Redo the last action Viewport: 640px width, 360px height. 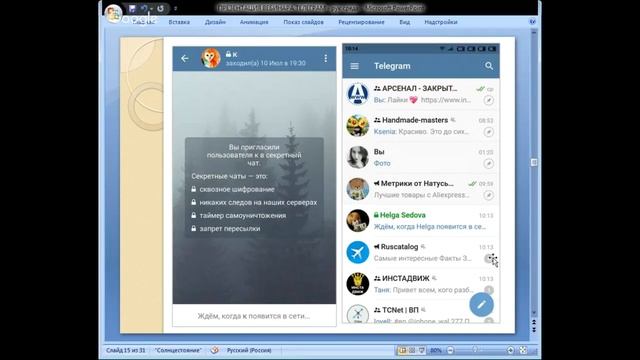click(x=160, y=8)
